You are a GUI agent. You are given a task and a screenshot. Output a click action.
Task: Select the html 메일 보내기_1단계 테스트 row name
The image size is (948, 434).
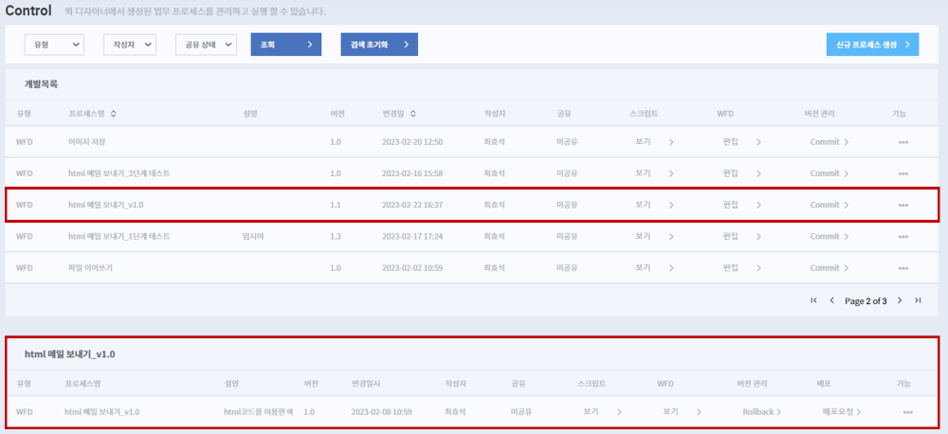[x=119, y=236]
